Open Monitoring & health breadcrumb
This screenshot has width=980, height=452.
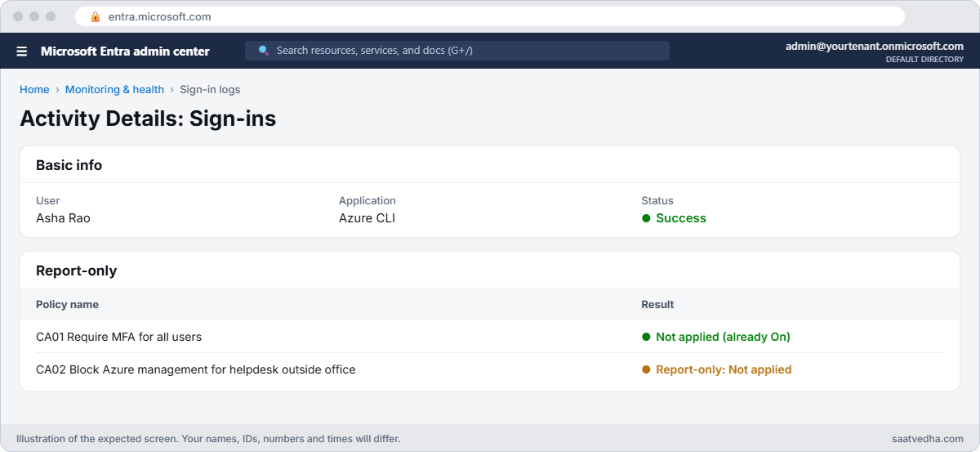[114, 90]
